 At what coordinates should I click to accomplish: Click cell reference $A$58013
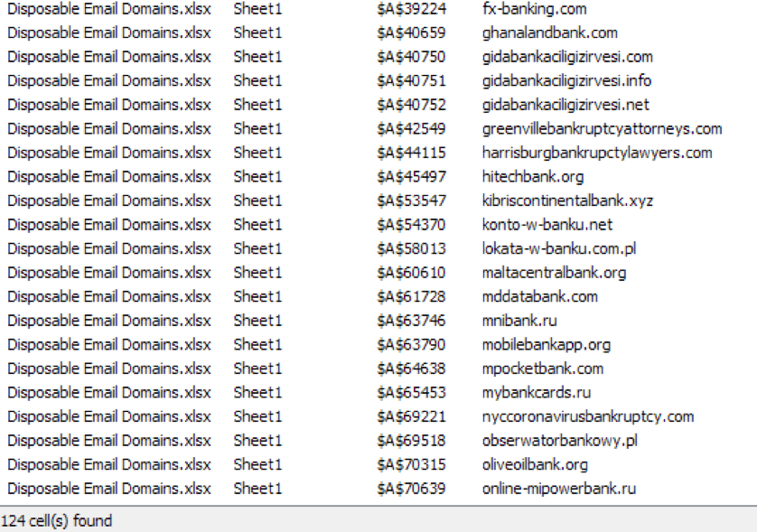point(411,248)
